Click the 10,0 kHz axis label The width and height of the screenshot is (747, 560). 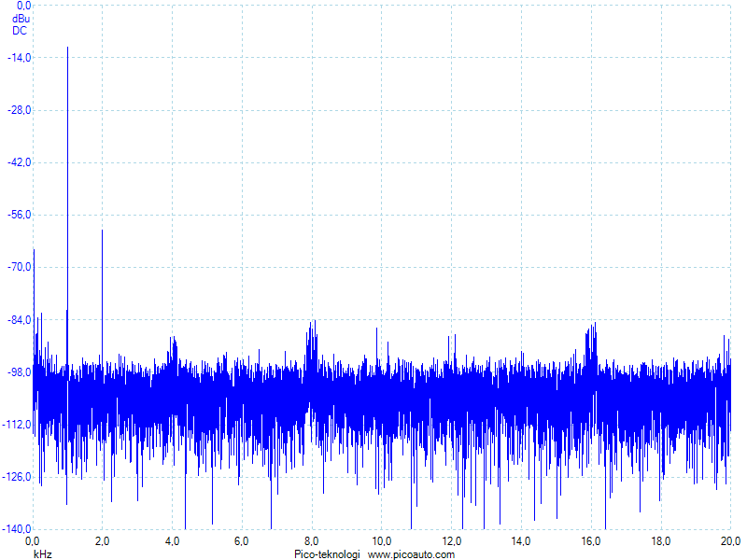coord(382,541)
